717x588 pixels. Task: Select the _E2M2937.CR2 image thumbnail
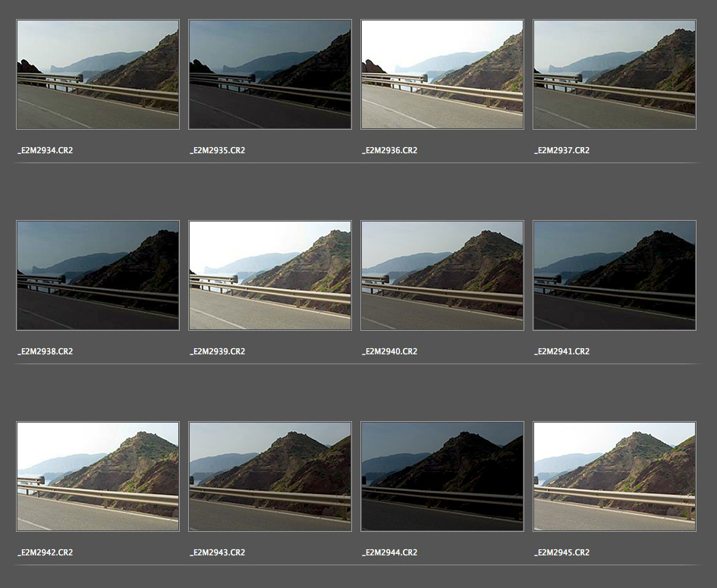[x=614, y=74]
